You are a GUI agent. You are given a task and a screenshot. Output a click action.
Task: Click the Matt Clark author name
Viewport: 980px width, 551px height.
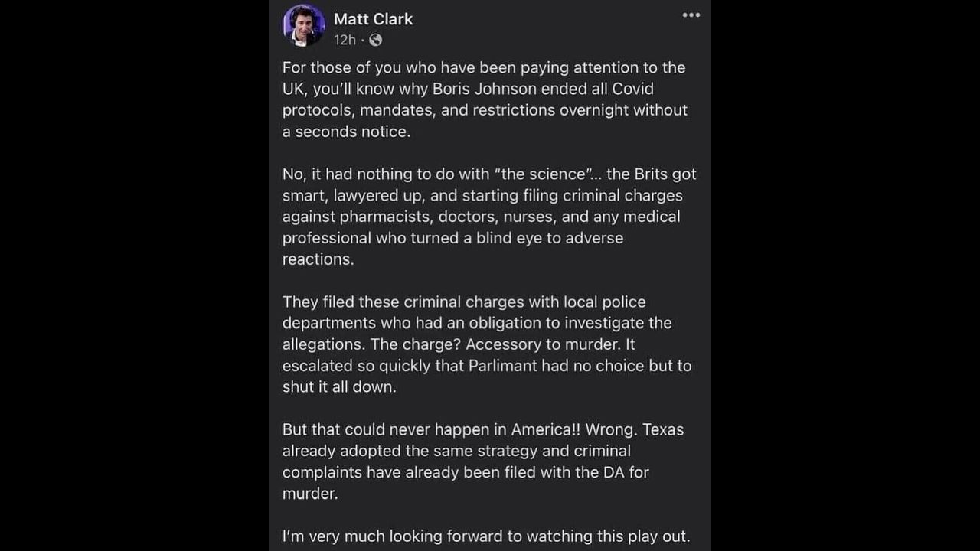(x=373, y=19)
